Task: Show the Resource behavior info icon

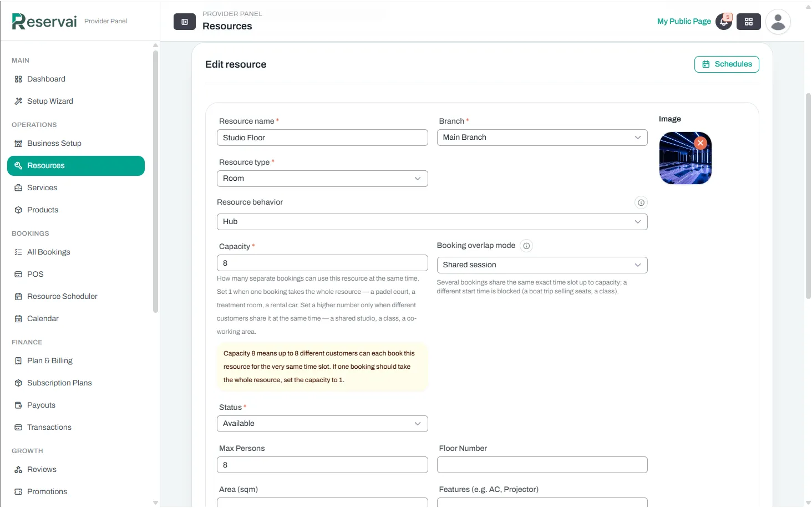Action: [641, 202]
